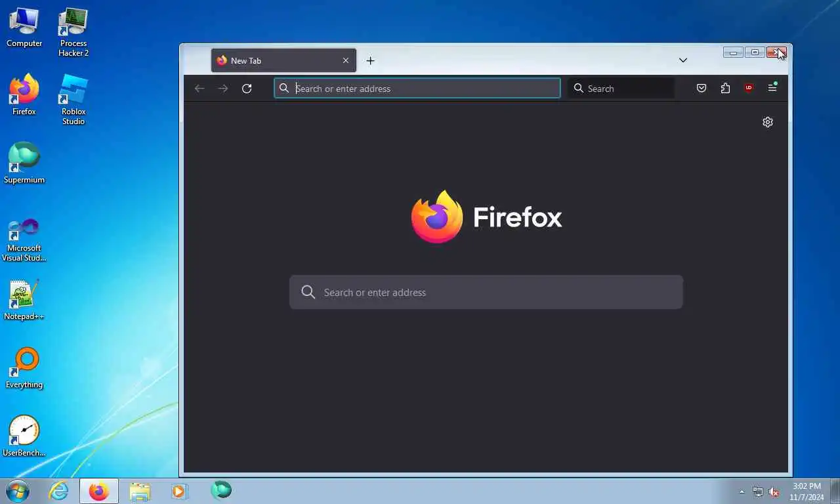The image size is (840, 504).
Task: Launch Supermium from the taskbar
Action: point(221,490)
